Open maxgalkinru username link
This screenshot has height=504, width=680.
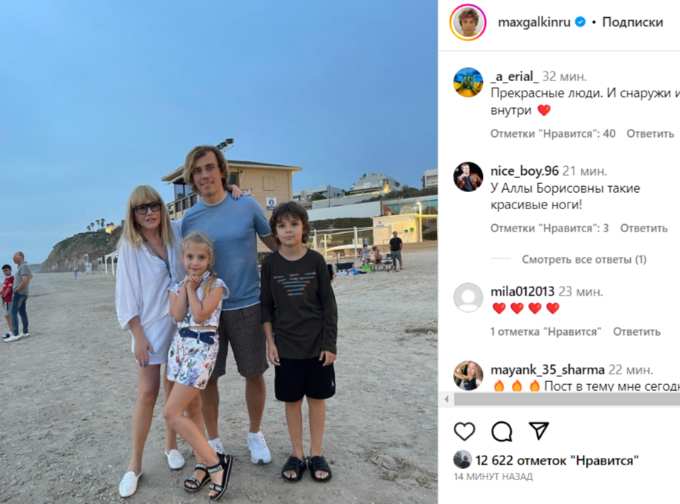(534, 22)
